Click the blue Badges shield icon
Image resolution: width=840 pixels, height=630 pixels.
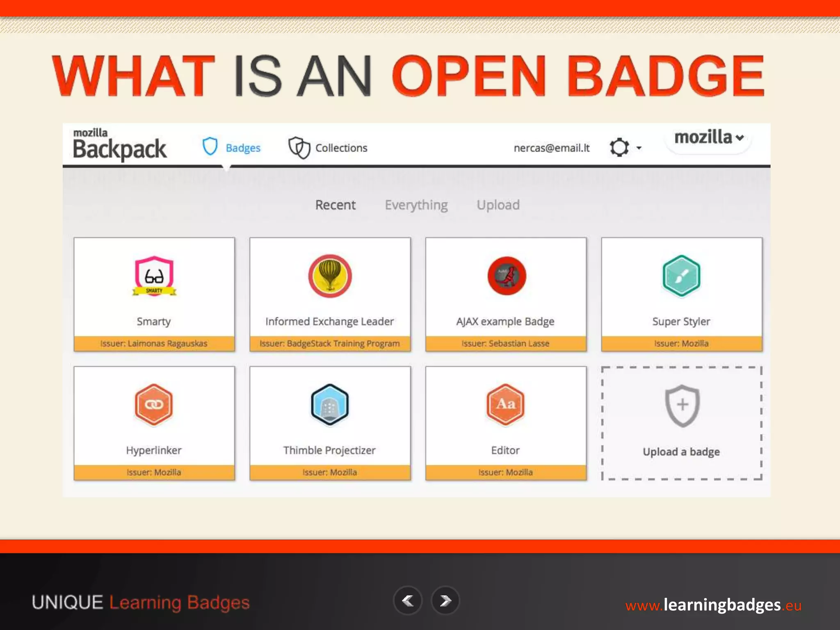pos(210,146)
